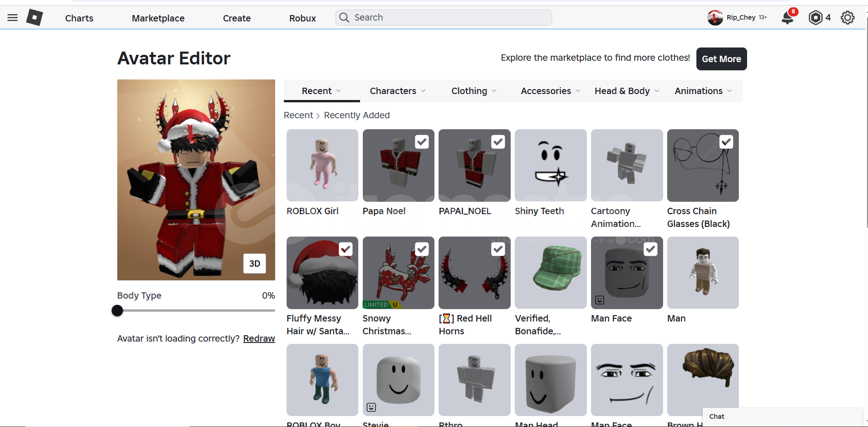This screenshot has width=868, height=427.
Task: Uncheck the PAPAI_NOEL item
Action: coord(498,142)
